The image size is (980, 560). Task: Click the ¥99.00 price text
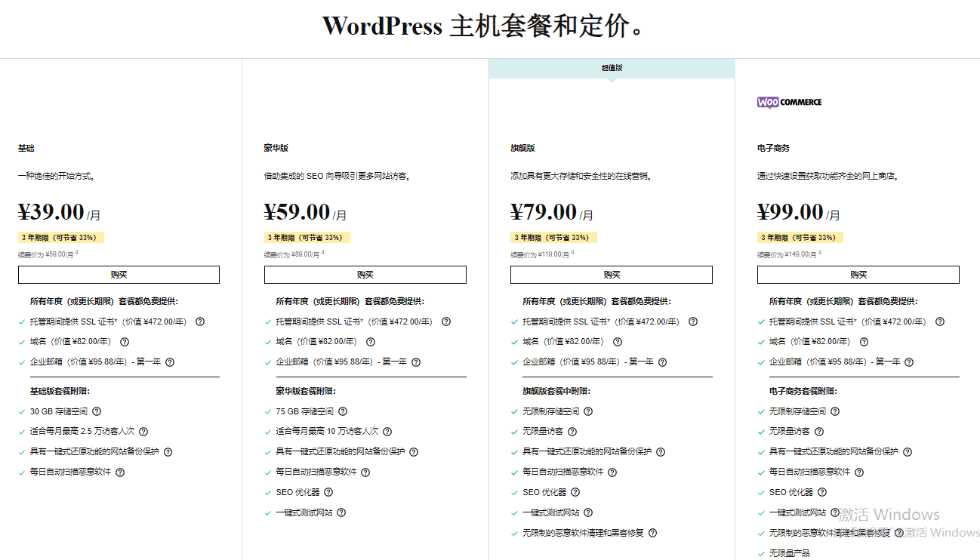[x=790, y=212]
